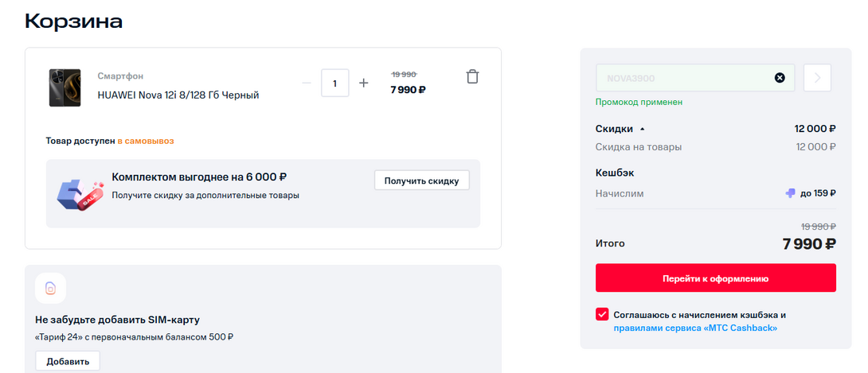The height and width of the screenshot is (373, 868).
Task: Increase quantity with the plus button
Action: [x=364, y=83]
